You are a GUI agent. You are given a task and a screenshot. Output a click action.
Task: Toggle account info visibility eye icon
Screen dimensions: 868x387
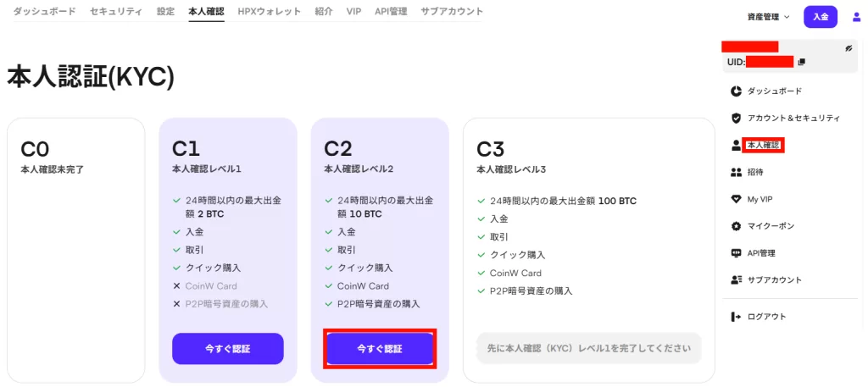coord(849,48)
